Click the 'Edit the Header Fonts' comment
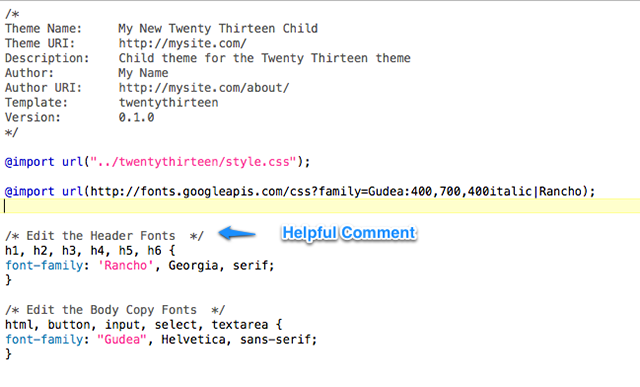 [x=104, y=236]
